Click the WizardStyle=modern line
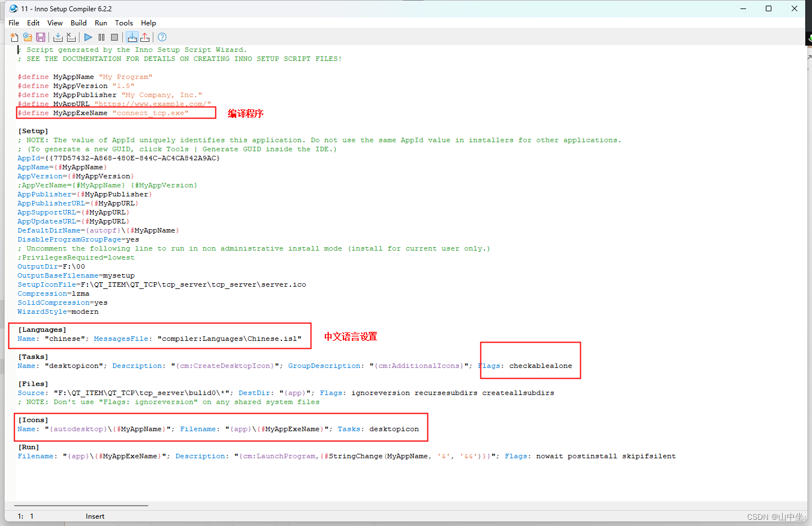This screenshot has height=526, width=812. [x=58, y=312]
